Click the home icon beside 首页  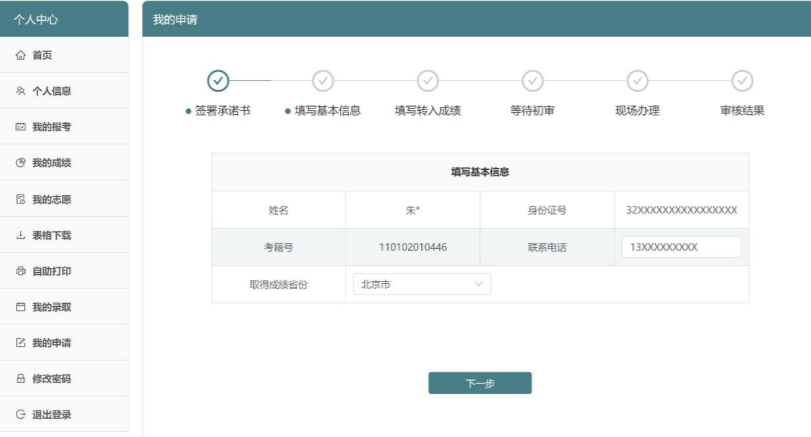[21, 55]
